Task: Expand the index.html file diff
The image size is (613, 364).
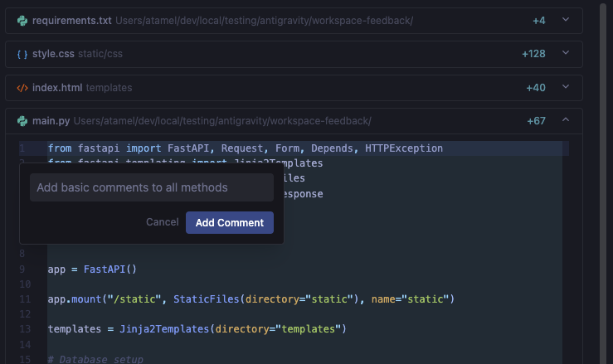Action: pos(566,87)
